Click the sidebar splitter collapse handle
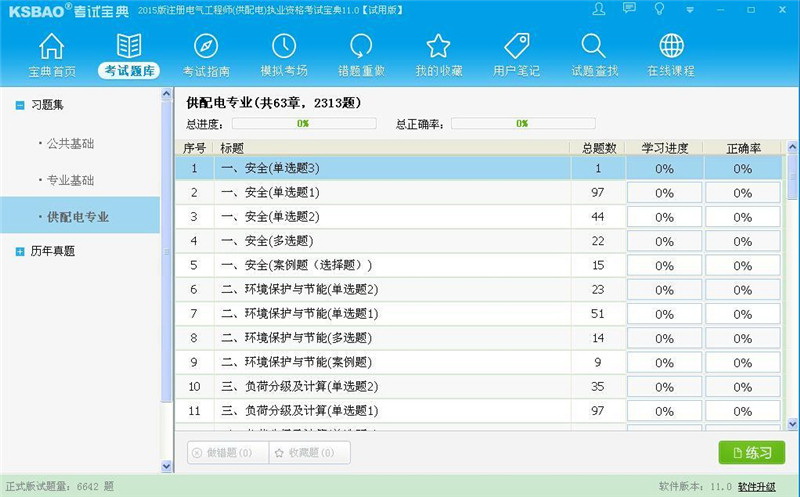 pos(166,252)
